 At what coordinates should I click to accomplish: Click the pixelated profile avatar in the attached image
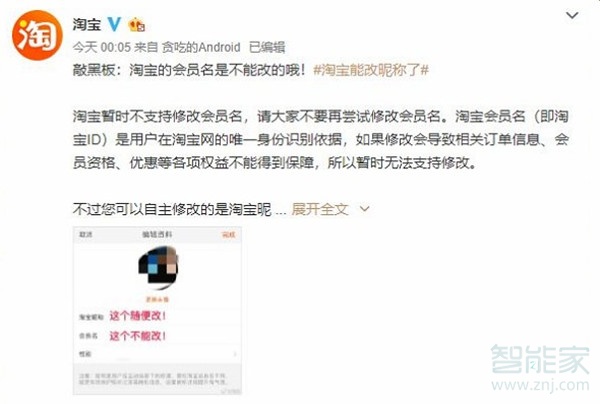158,266
